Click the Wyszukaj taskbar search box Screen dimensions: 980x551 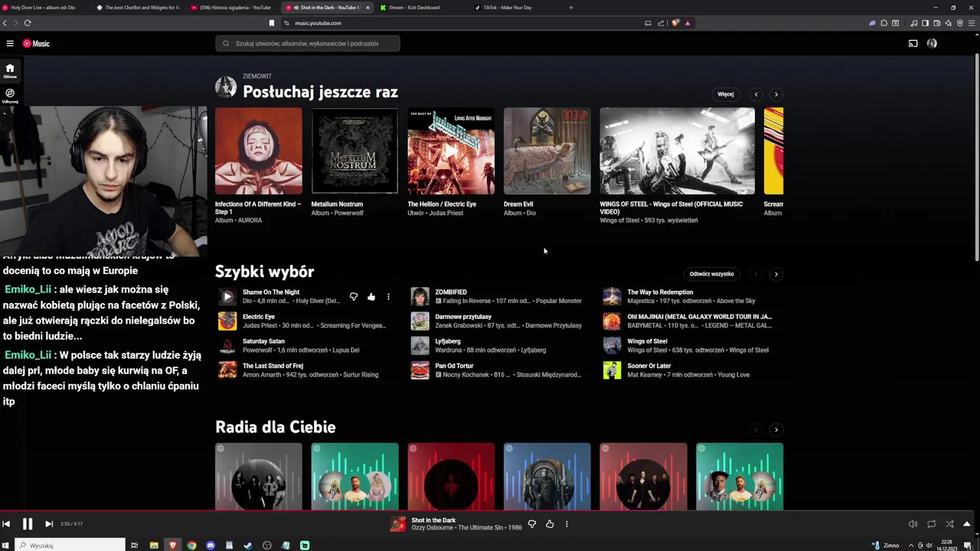(x=70, y=546)
